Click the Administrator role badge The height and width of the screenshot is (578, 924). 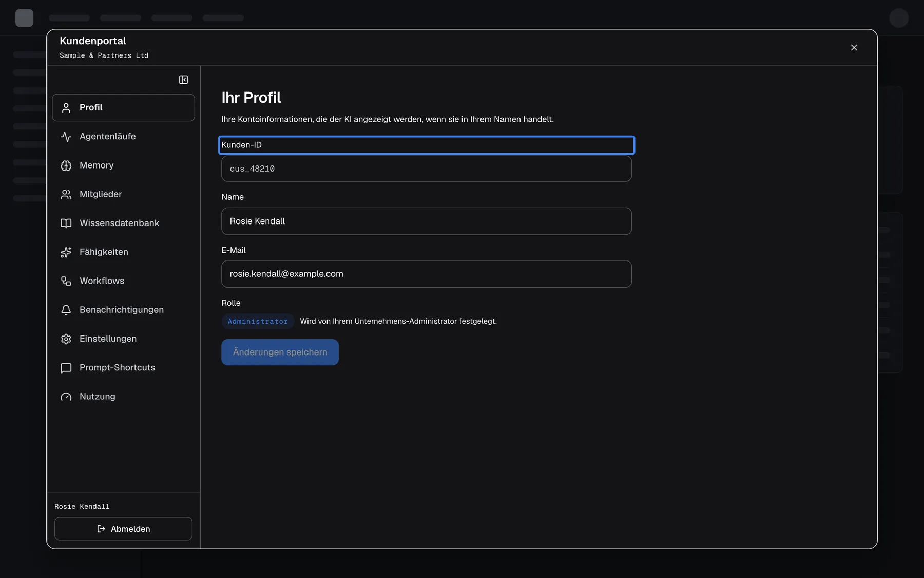pos(258,321)
